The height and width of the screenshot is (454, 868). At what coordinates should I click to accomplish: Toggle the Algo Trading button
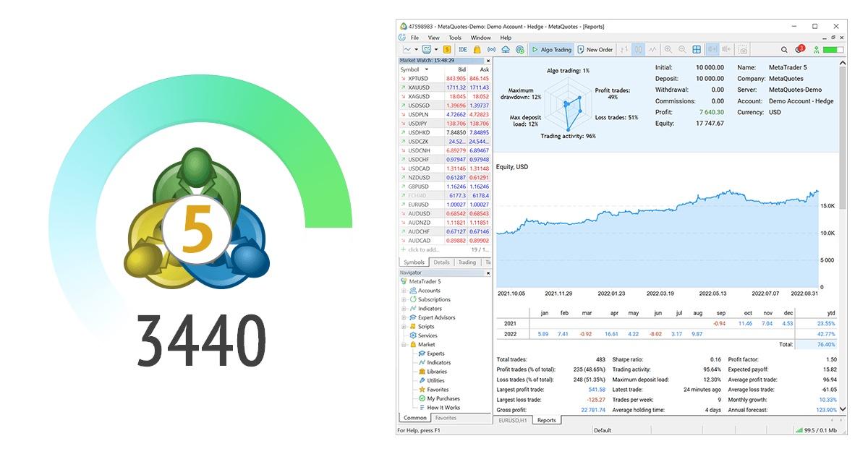click(551, 50)
